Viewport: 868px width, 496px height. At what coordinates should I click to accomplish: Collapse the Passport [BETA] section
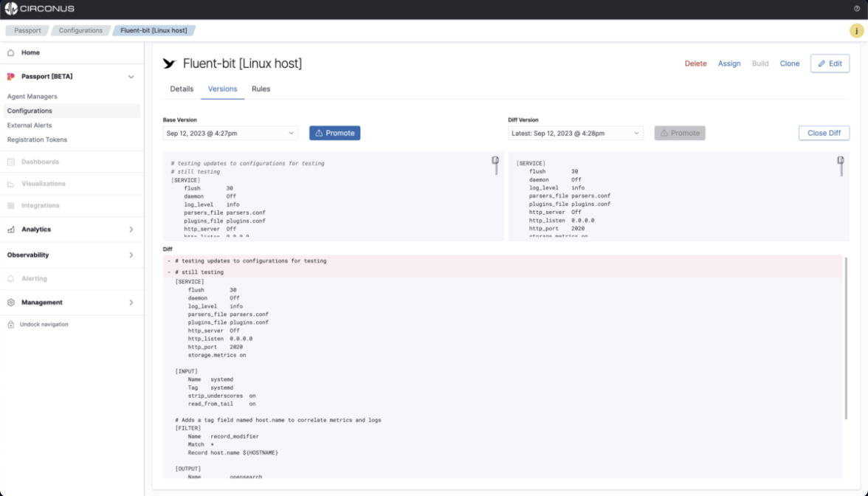click(x=131, y=77)
